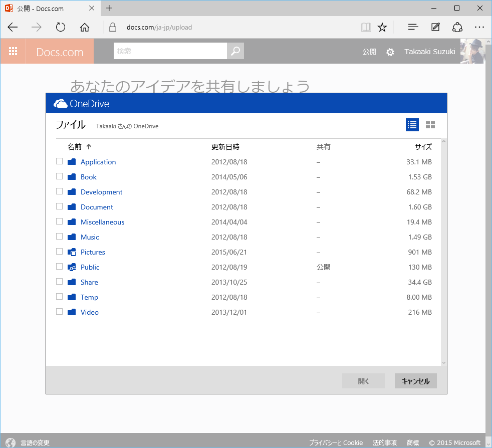Image resolution: width=492 pixels, height=448 pixels.
Task: Switch OneDrive picker to tile view
Action: [x=430, y=125]
